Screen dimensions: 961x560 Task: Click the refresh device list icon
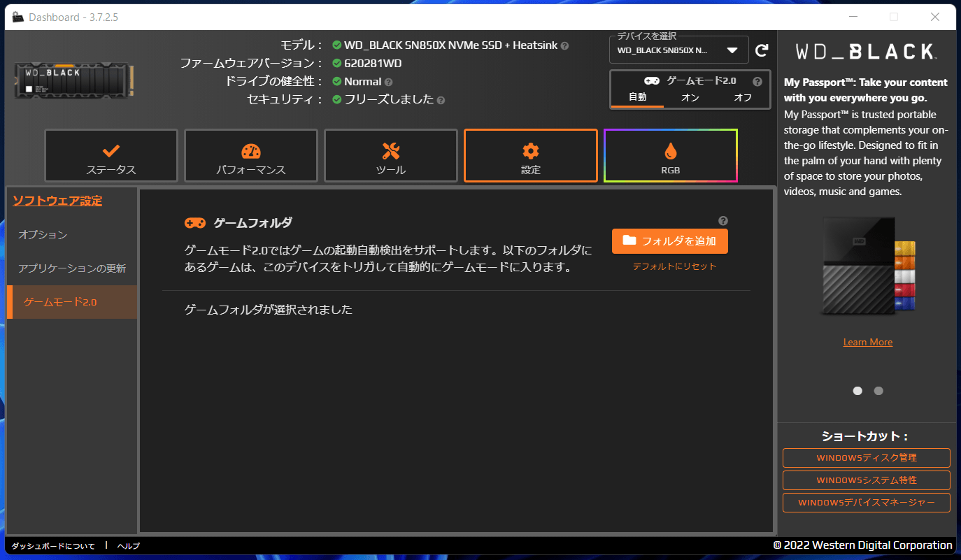coord(762,50)
